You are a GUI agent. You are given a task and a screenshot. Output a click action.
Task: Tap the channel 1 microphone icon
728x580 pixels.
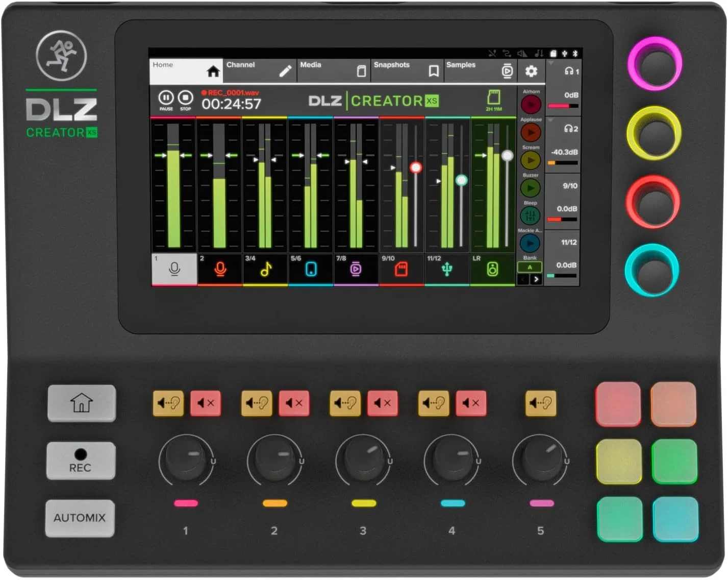174,269
